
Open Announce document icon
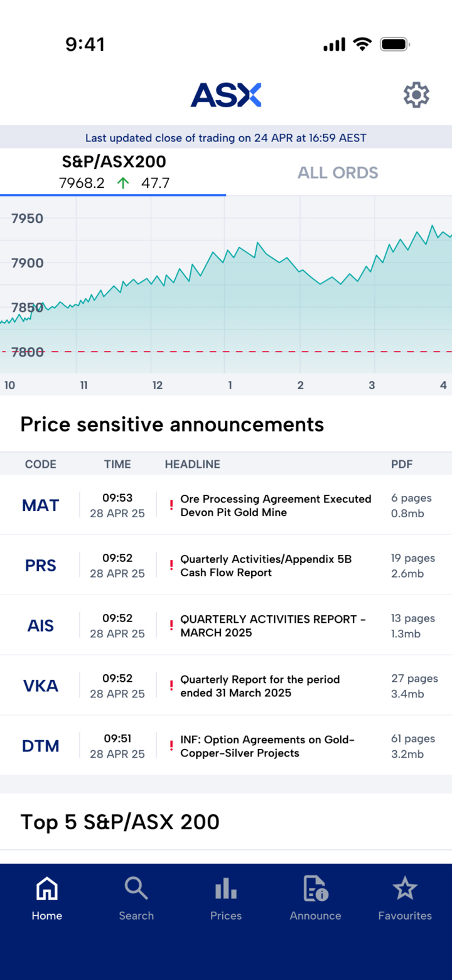315,889
